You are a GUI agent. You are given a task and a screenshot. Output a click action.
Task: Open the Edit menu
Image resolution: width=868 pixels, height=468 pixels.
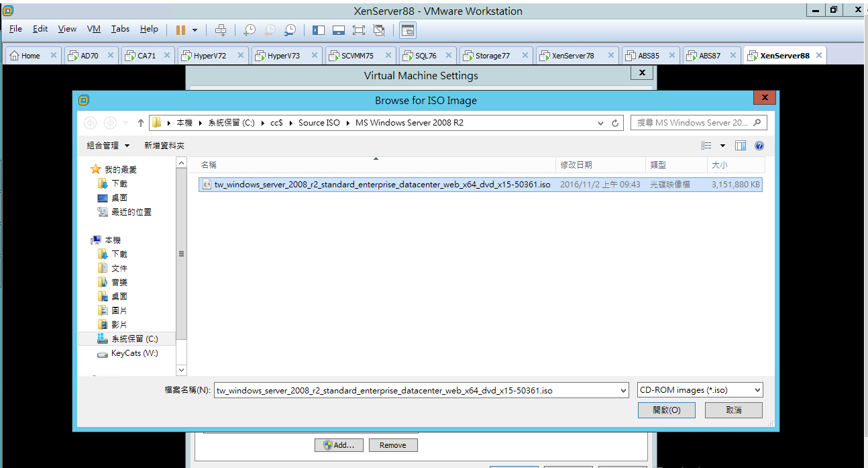[40, 29]
